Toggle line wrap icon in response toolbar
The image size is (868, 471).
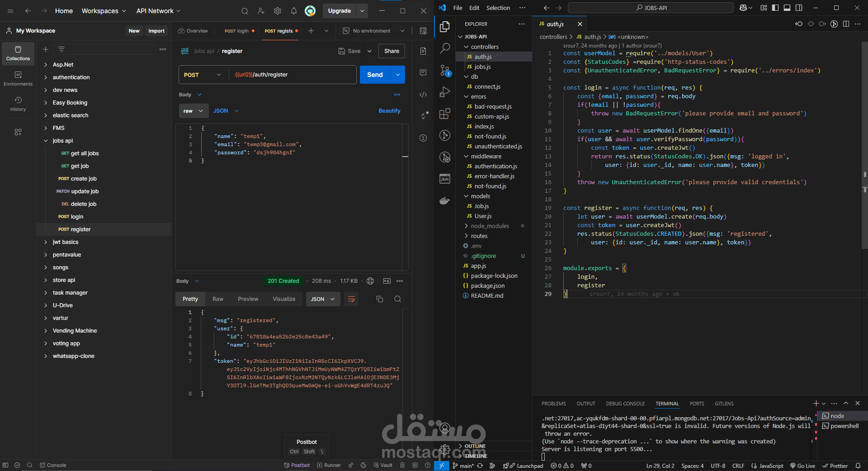point(351,299)
